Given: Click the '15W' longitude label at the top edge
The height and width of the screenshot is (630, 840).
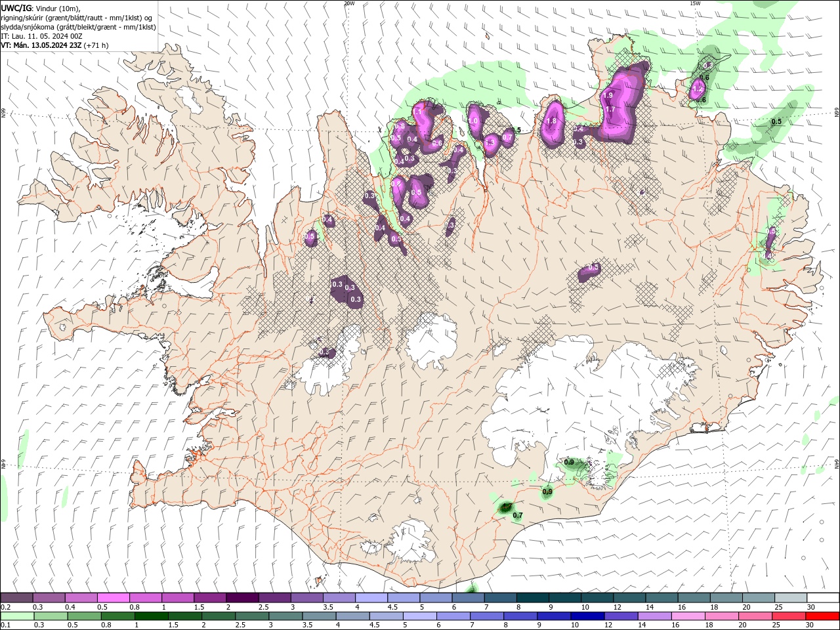Looking at the screenshot, I should tap(695, 3).
